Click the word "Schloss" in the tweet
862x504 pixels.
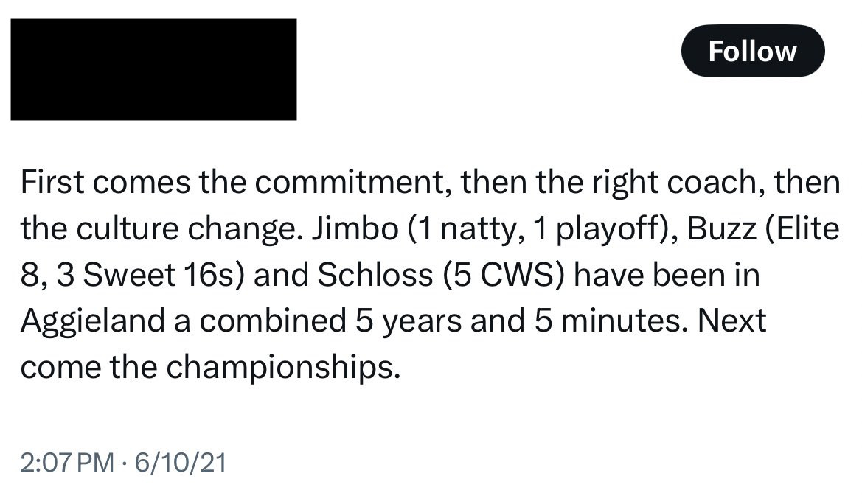(375, 275)
